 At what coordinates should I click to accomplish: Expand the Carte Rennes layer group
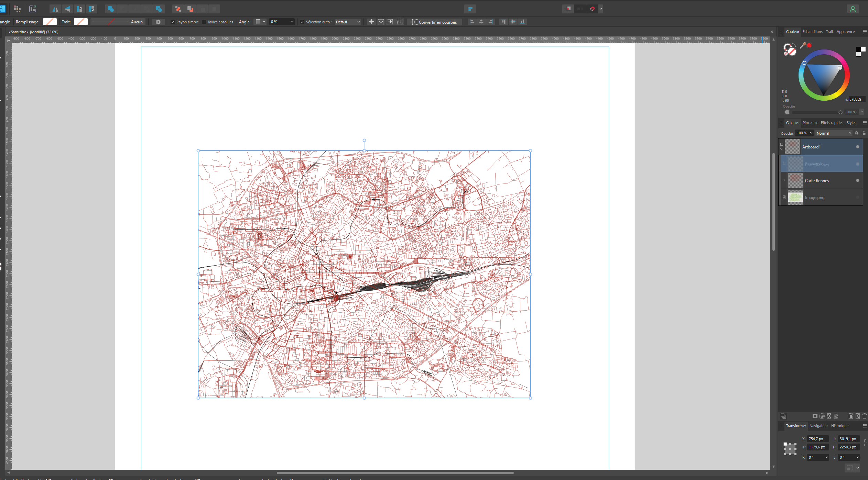784,180
